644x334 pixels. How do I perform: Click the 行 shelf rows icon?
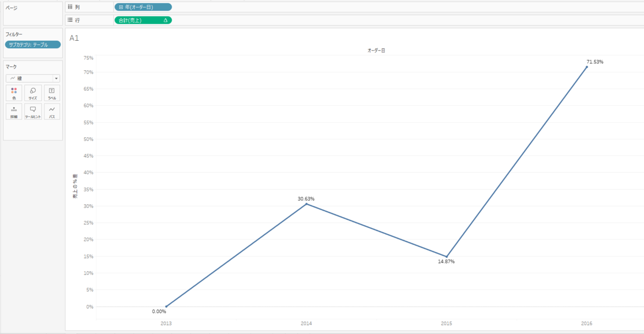[x=69, y=21]
